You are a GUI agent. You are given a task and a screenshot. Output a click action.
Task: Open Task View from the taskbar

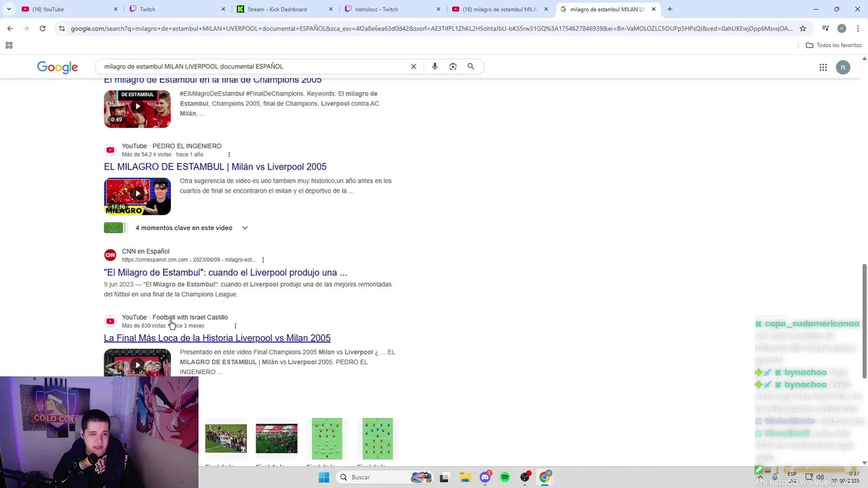tap(444, 477)
